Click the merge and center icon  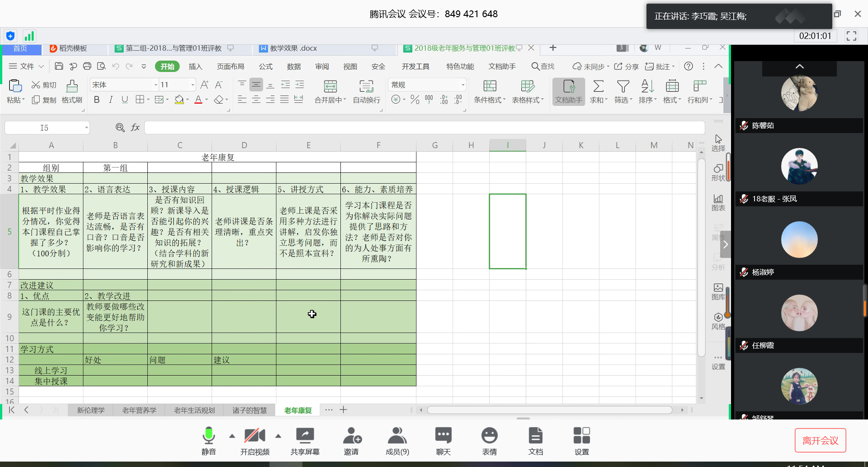[x=330, y=86]
